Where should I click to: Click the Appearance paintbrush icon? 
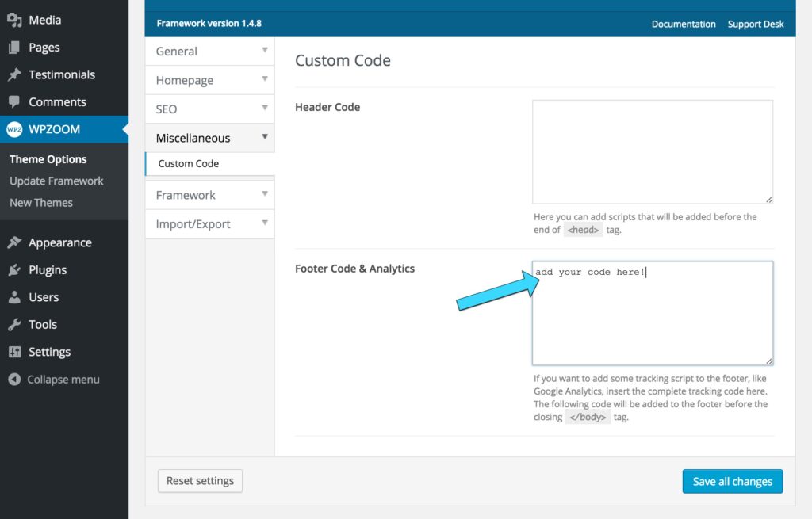point(14,242)
